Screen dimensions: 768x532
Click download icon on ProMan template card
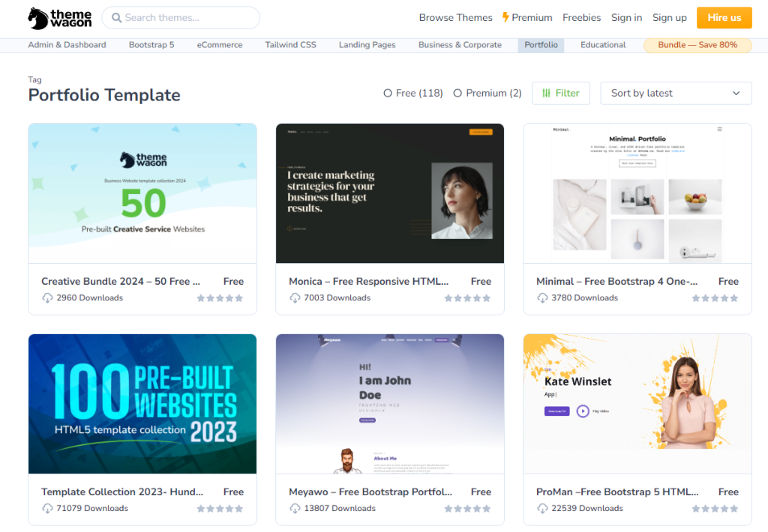click(542, 509)
